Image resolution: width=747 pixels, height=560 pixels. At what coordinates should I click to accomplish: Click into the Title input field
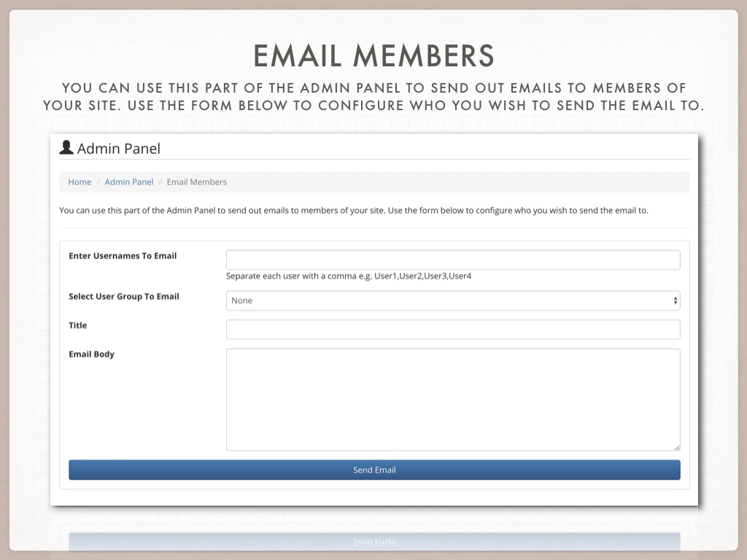tap(453, 330)
